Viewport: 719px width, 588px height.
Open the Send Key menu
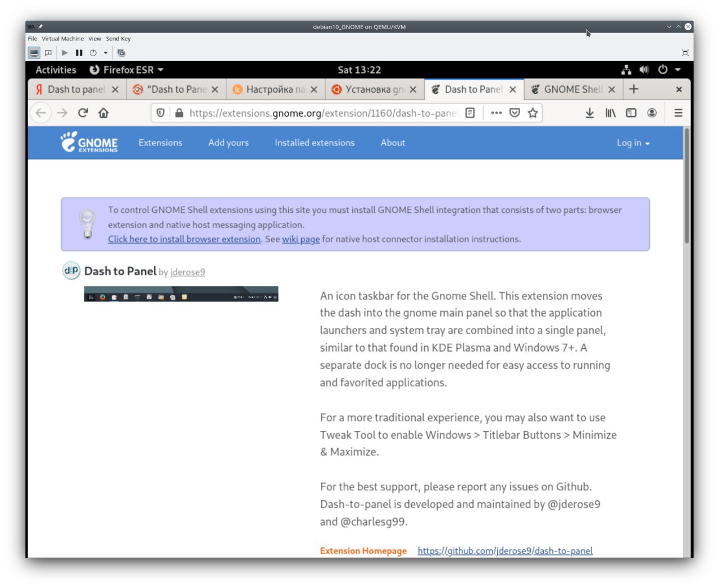[118, 39]
